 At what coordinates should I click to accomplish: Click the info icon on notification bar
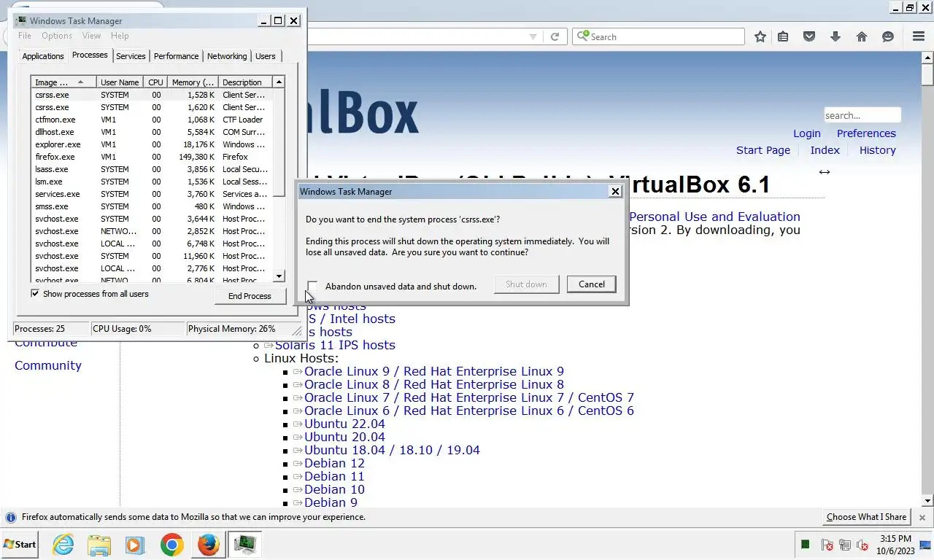point(10,517)
